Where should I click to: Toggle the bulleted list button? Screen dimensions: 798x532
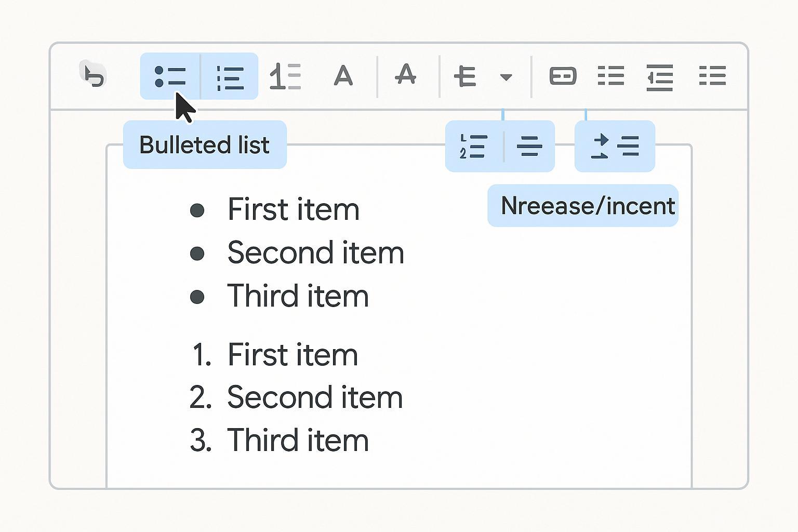pyautogui.click(x=170, y=76)
